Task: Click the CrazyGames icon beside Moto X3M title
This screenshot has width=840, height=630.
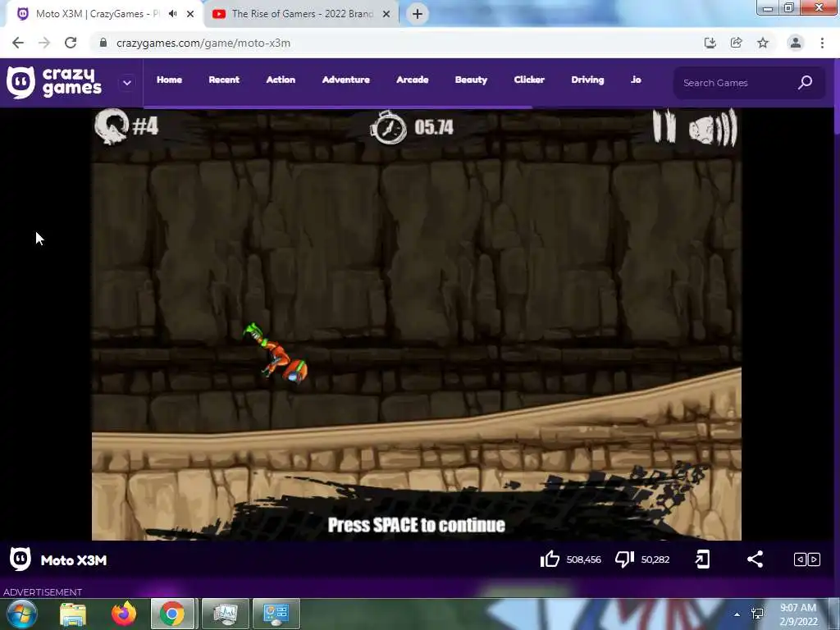Action: click(x=21, y=559)
